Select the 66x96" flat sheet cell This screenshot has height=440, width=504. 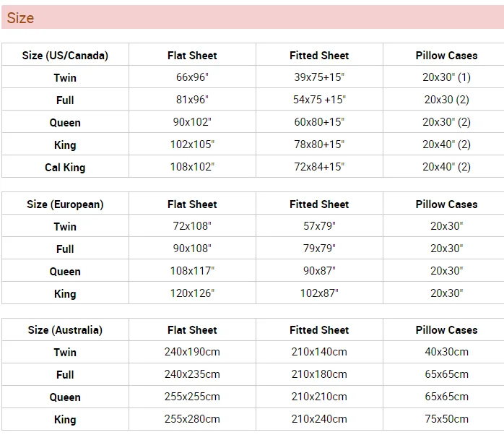tap(192, 77)
